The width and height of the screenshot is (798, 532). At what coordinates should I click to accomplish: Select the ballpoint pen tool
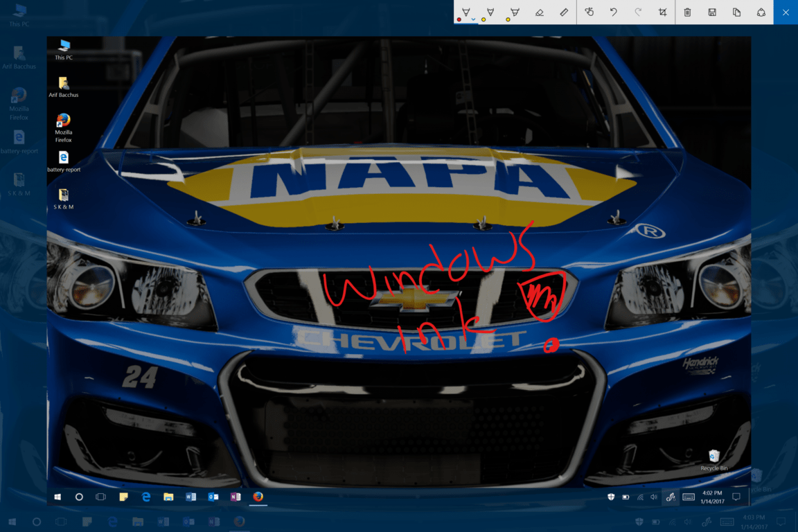(x=465, y=11)
